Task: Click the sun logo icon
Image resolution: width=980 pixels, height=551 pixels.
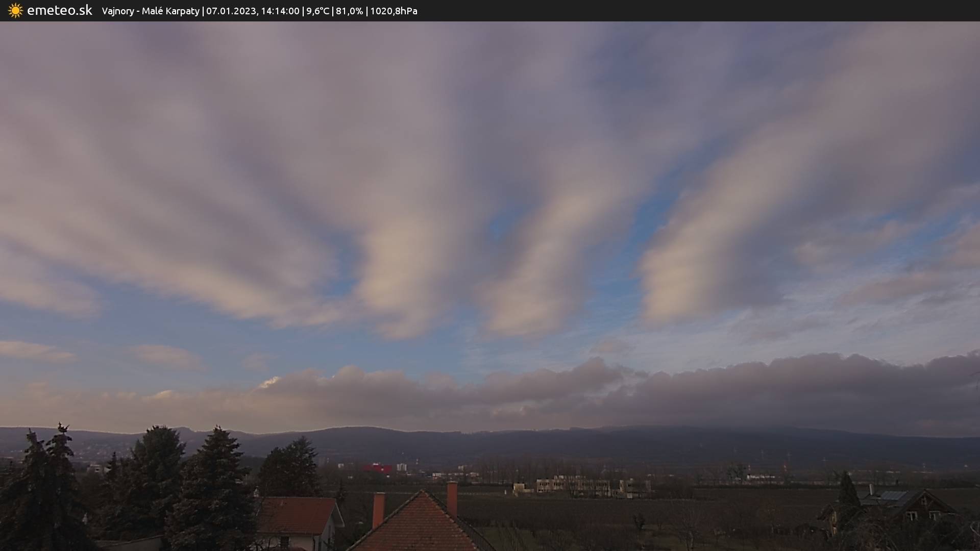Action: (x=15, y=11)
